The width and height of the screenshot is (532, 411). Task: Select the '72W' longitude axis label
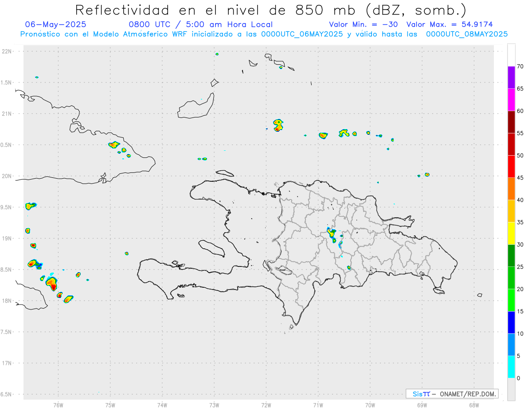pyautogui.click(x=266, y=405)
